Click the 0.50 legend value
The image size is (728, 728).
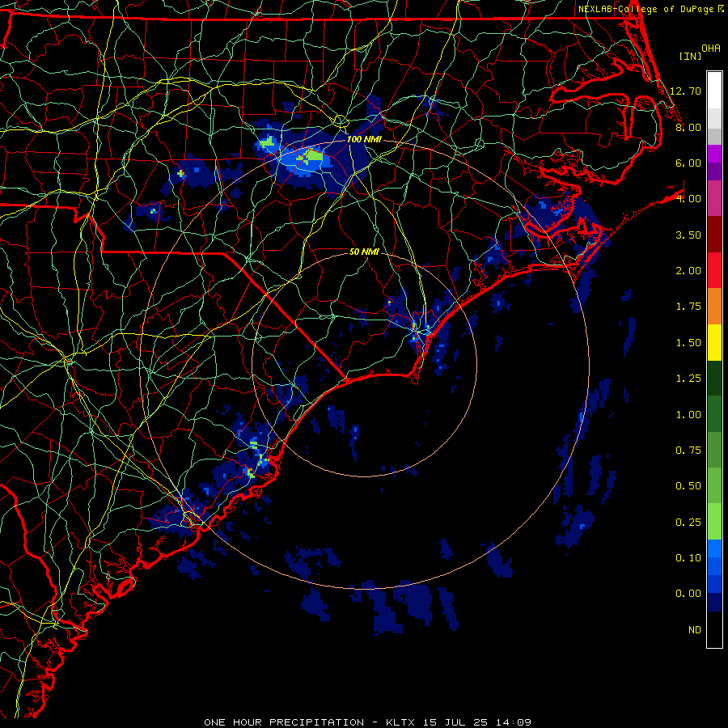point(688,486)
